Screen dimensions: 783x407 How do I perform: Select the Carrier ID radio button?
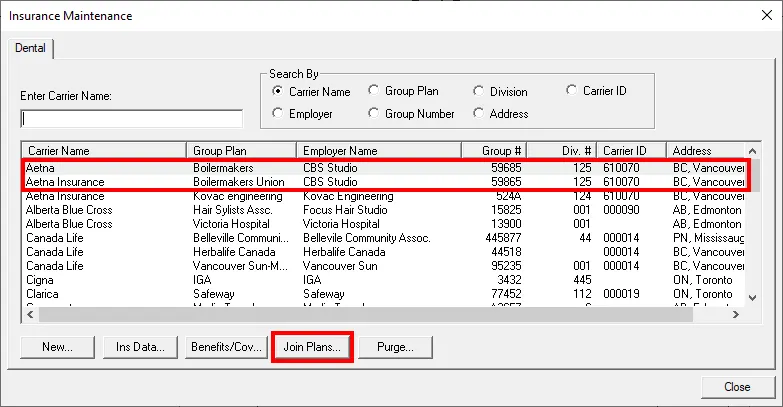[x=571, y=90]
